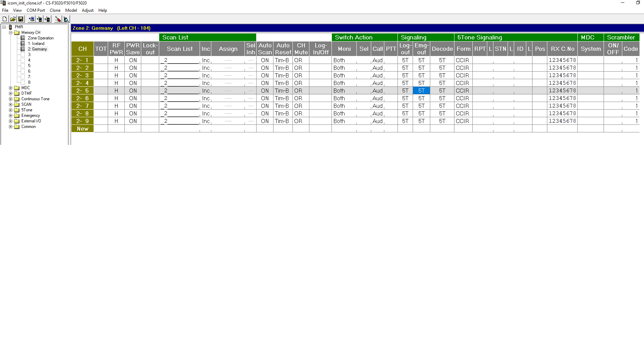Open the COM Port menu
644x354 pixels.
(x=36, y=10)
